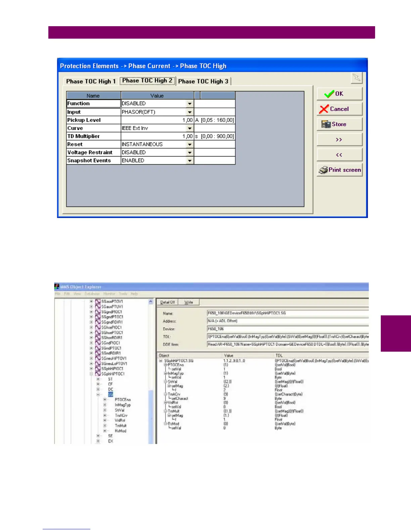
Task: Click the Object column header
Action: click(190, 355)
